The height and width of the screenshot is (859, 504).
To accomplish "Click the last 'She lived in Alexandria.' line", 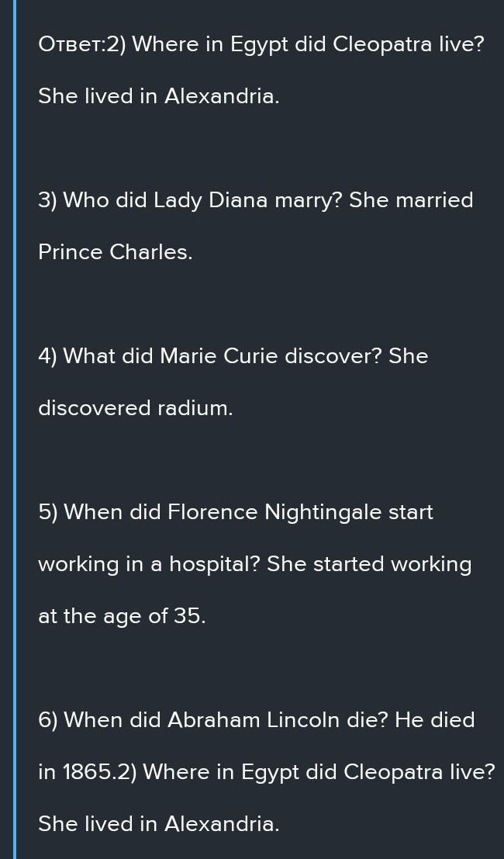I will (159, 824).
